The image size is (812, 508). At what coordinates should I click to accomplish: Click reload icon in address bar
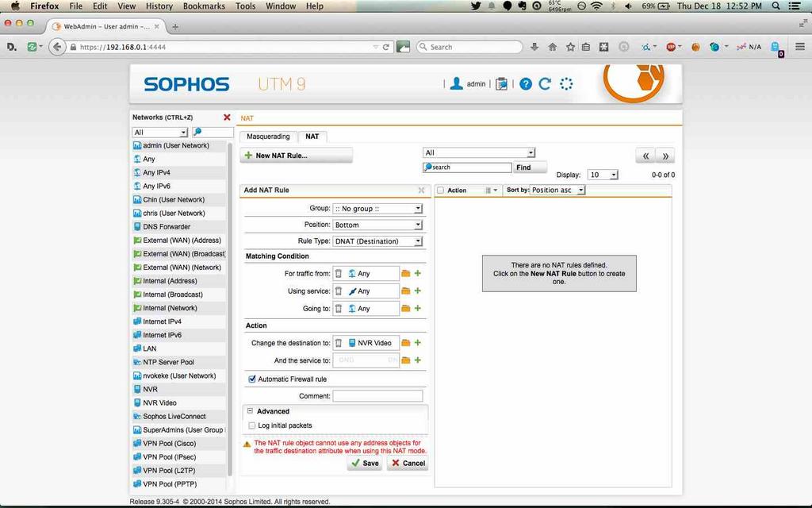(386, 47)
